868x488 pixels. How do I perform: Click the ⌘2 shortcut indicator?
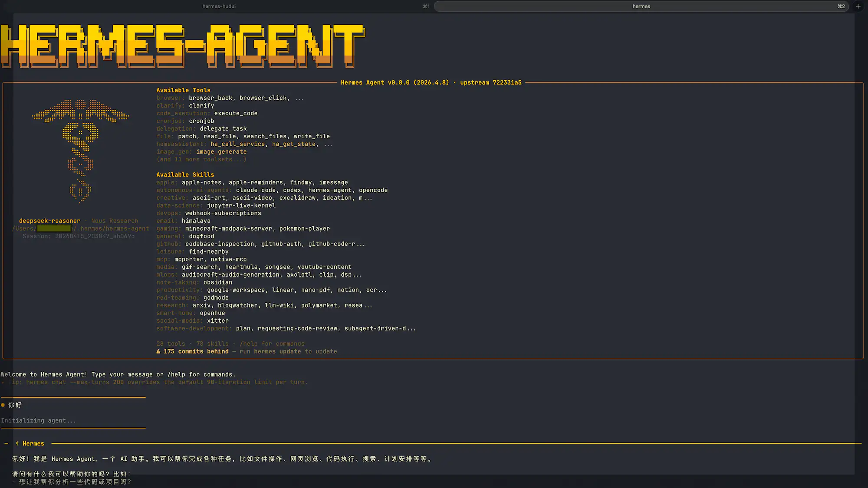pos(841,7)
